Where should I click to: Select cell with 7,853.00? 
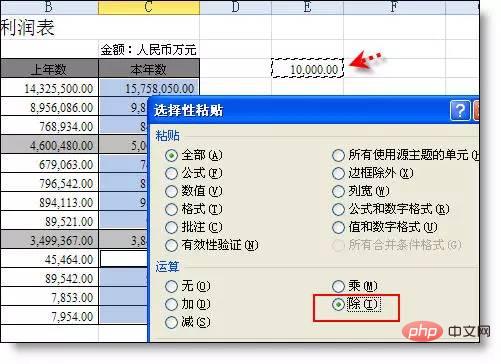[x=49, y=297]
